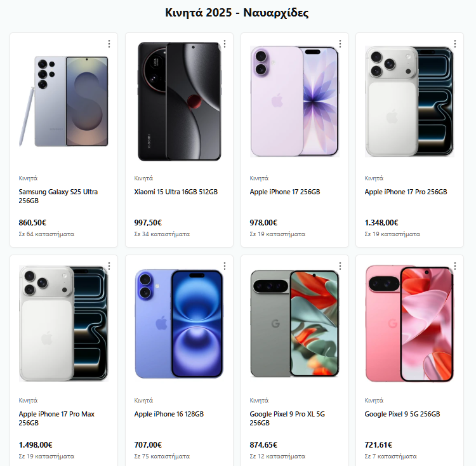Open the Samsung Galaxy S25 Ultra 256GB title link

tap(58, 196)
